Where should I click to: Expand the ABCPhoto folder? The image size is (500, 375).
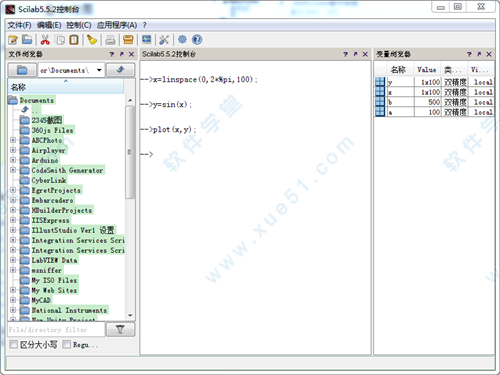pos(13,140)
